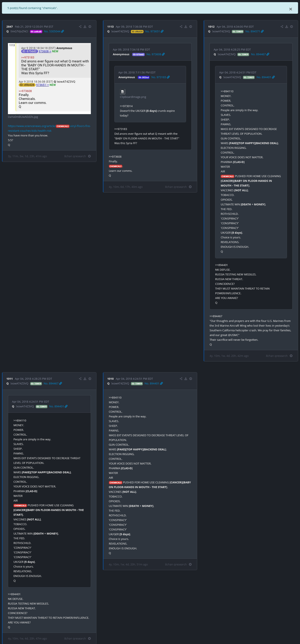This screenshot has width=300, height=644.
Task: Click the 8chan qresearch circle icon on post 2847
Action: tap(89, 156)
